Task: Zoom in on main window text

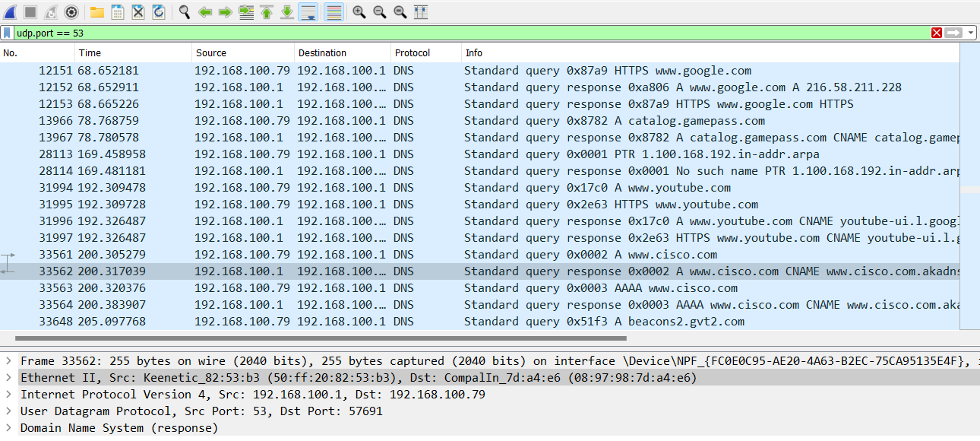Action: coord(359,12)
